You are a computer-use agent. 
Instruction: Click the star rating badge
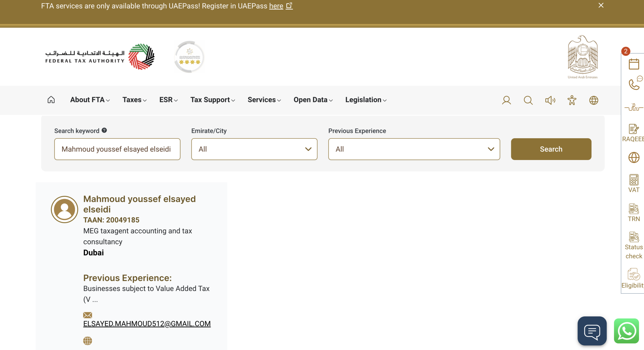[x=189, y=57]
